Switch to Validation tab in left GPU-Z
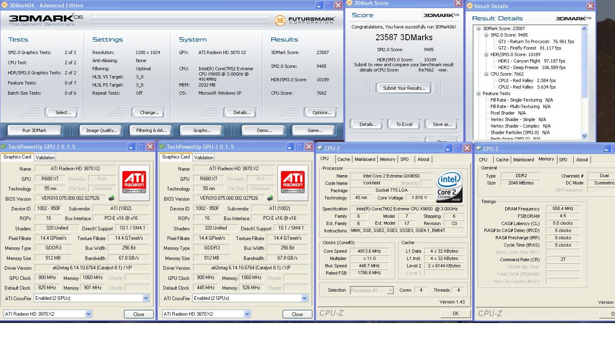Viewport: 615px width, 364px height. click(45, 158)
